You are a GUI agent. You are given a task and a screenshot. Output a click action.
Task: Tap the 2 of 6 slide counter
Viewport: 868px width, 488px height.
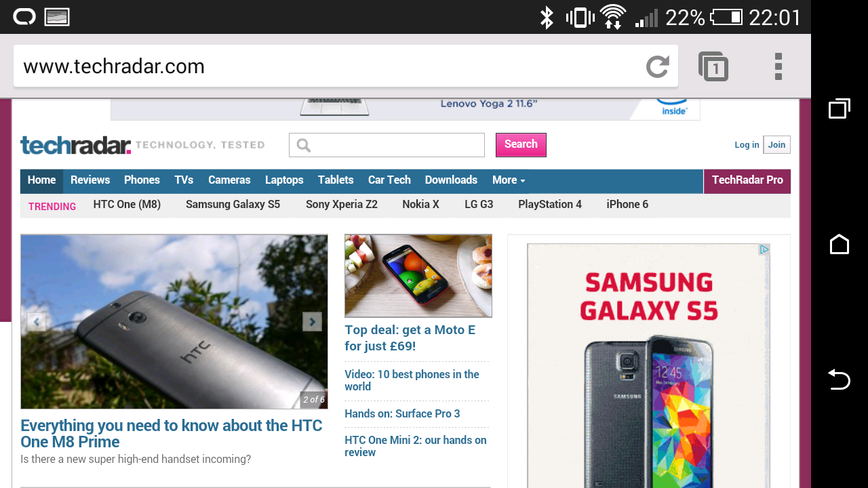coord(314,400)
